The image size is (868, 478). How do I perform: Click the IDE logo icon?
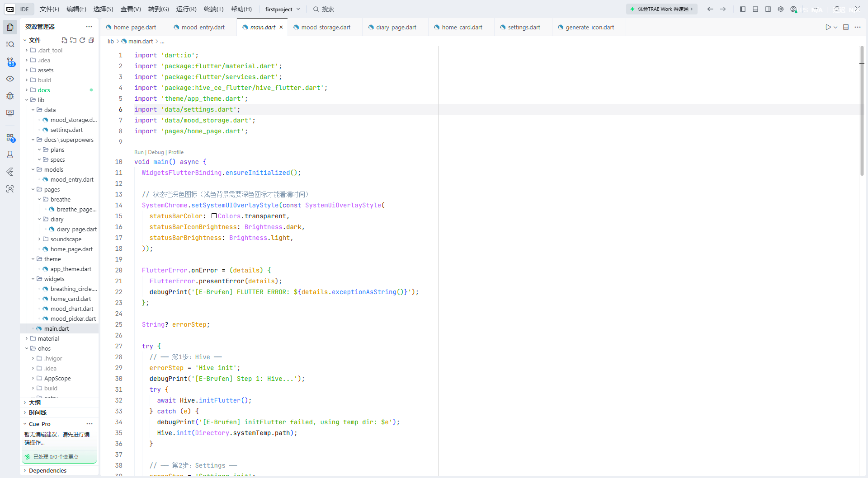[x=10, y=9]
